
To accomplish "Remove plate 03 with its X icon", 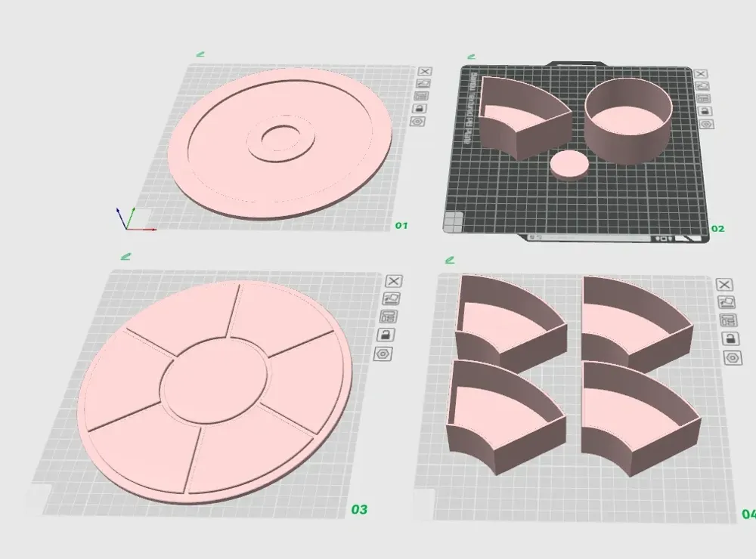I will click(x=394, y=282).
